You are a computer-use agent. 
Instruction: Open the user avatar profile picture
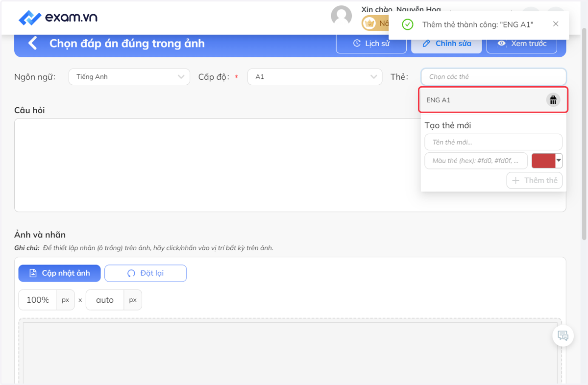[x=342, y=16]
